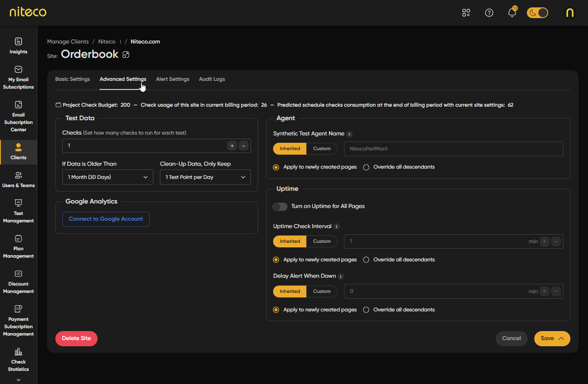
Task: Select Inherited for Delay Alert When Down
Action: 290,292
